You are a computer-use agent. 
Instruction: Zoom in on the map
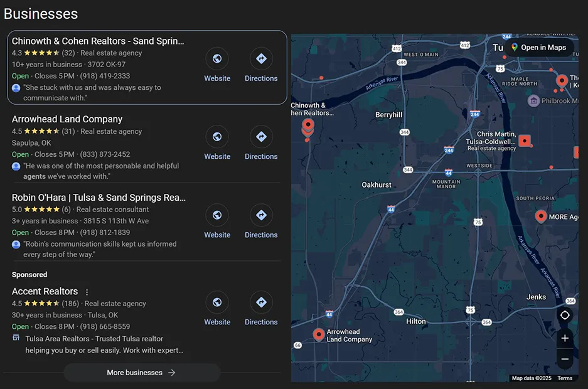pos(565,338)
